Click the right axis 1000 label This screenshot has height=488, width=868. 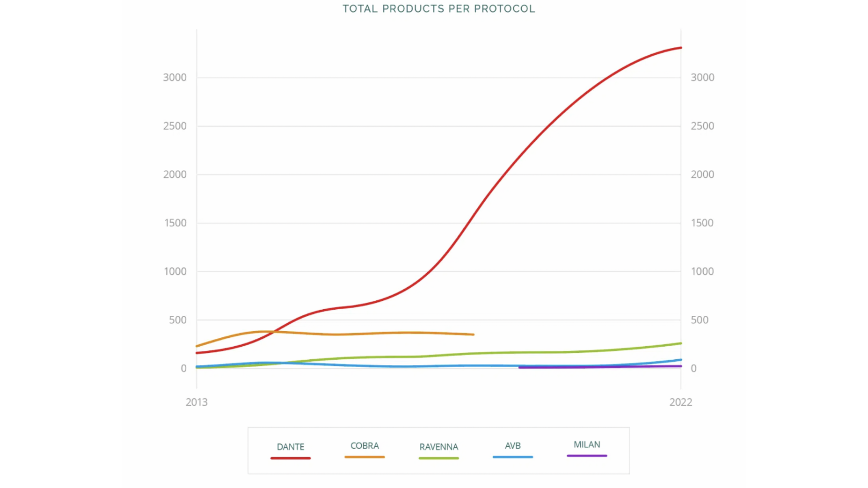pos(702,272)
